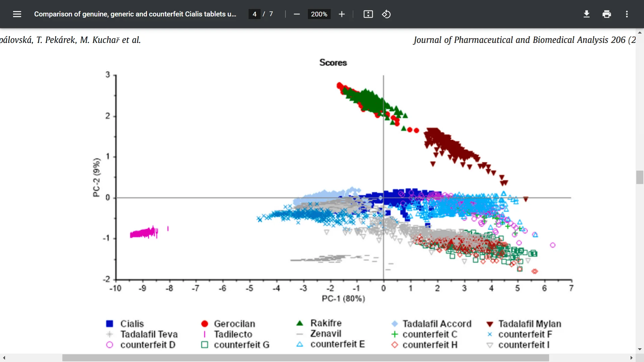Screen dimensions: 644x362
Task: Click the "counterfeit C" legend label
Action: pyautogui.click(x=430, y=334)
